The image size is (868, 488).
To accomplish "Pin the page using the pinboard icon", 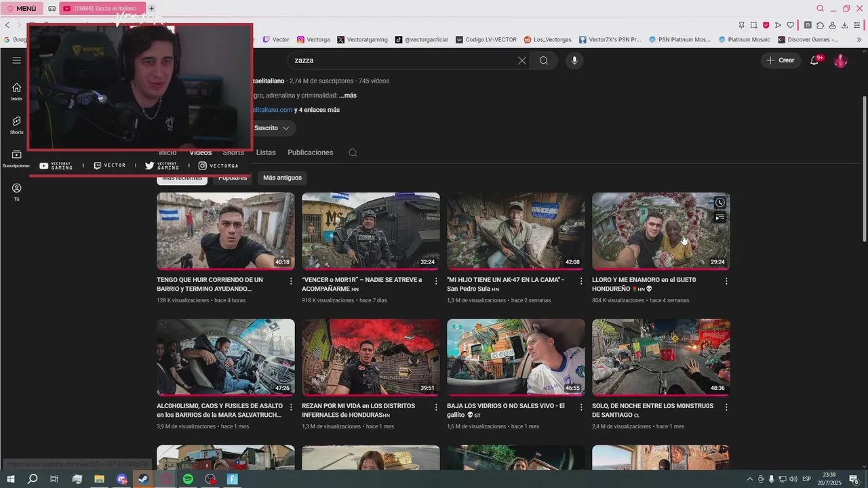I will pos(742,25).
